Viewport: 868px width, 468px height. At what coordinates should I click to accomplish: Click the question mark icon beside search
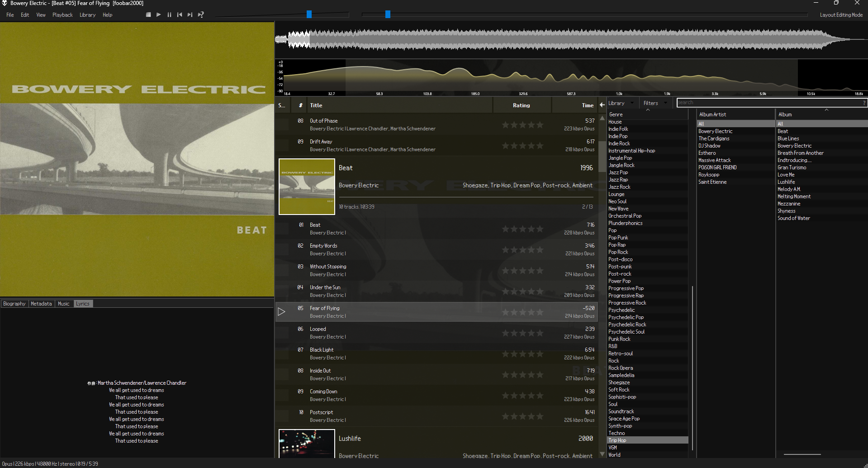865,102
